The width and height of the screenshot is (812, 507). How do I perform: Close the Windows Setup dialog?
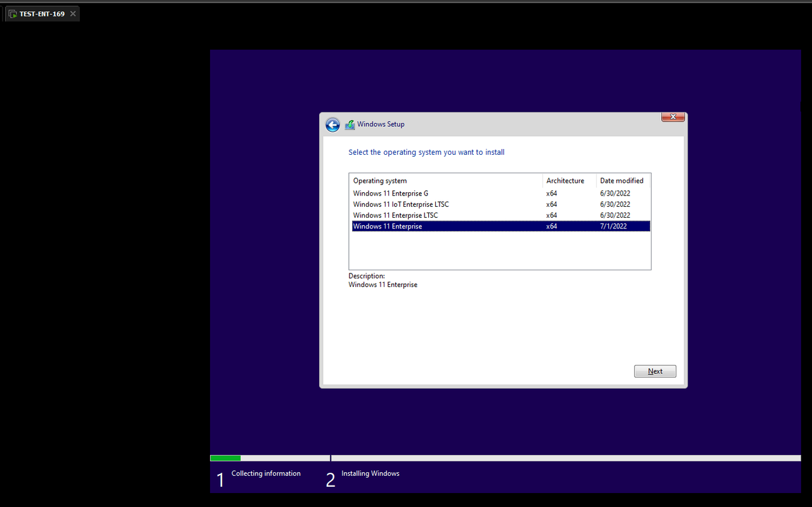[x=673, y=117]
